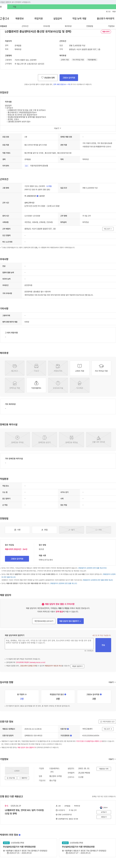Click the 직원대출제도 benefit icon
The image size is (116, 868).
pos(36,385)
